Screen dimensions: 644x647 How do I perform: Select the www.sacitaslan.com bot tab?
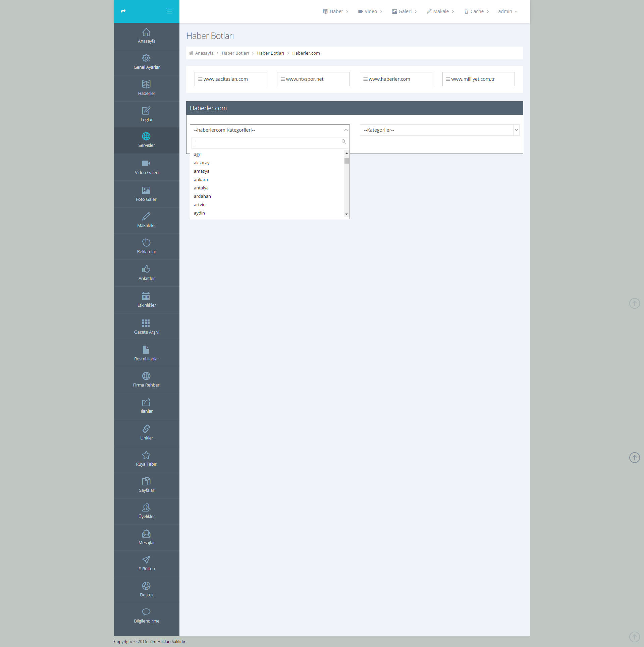[x=231, y=79]
